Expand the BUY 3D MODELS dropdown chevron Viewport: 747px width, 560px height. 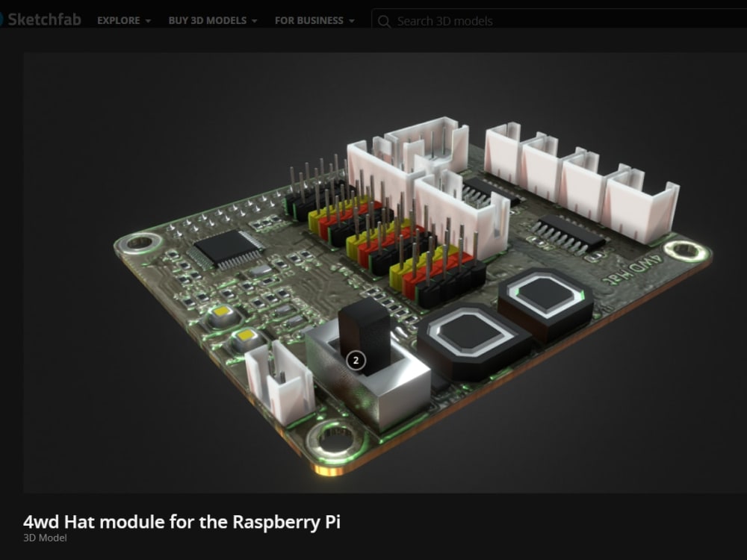point(255,22)
